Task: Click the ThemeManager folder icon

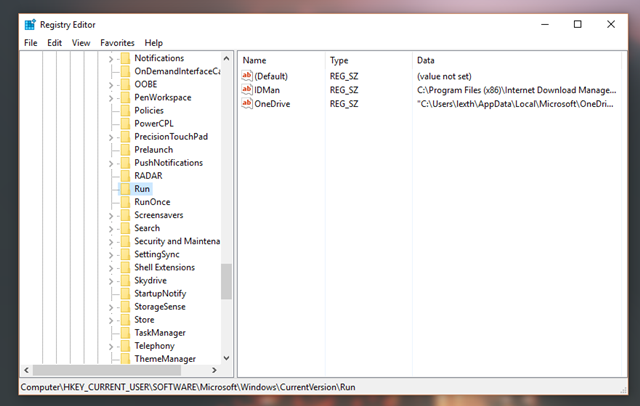Action: tap(125, 359)
